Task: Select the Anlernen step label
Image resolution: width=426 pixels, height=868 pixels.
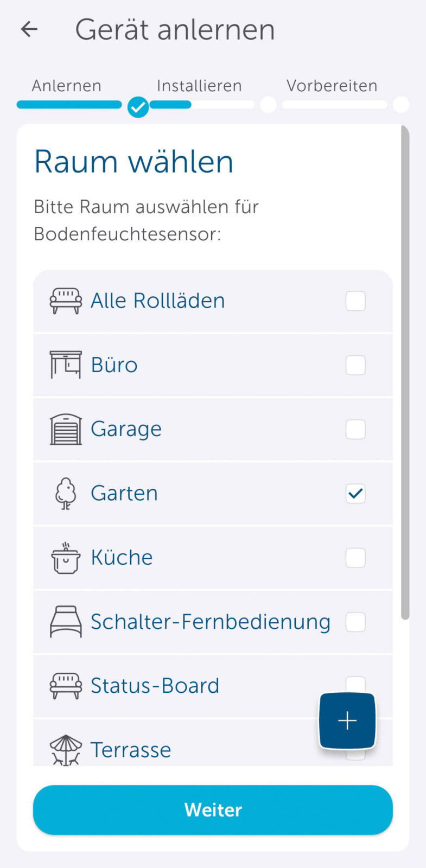Action: point(66,85)
